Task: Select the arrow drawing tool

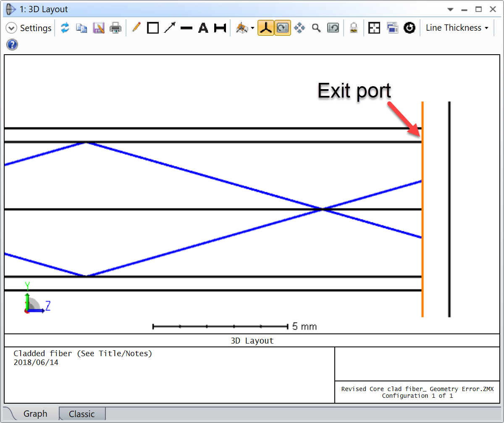Action: (x=170, y=28)
